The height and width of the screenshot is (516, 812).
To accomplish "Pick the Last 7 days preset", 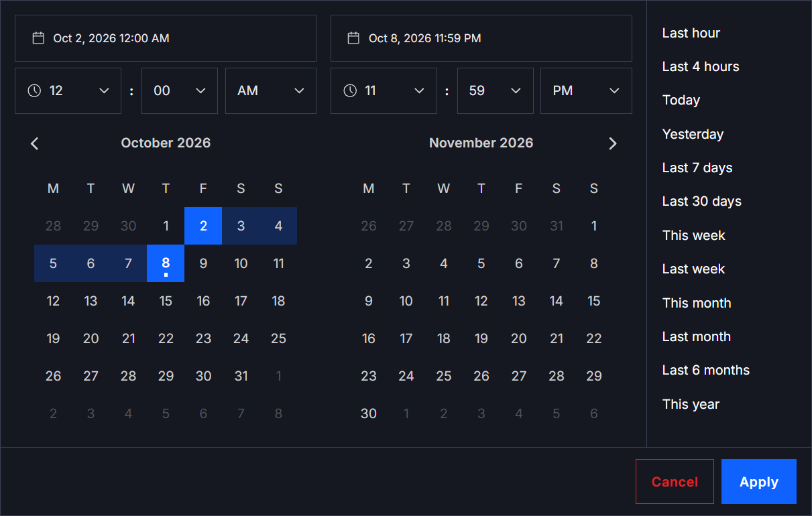I will click(697, 168).
